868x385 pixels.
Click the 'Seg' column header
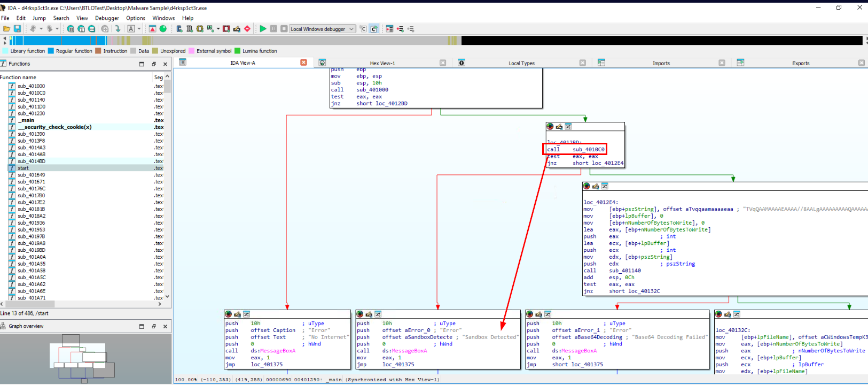tap(158, 77)
